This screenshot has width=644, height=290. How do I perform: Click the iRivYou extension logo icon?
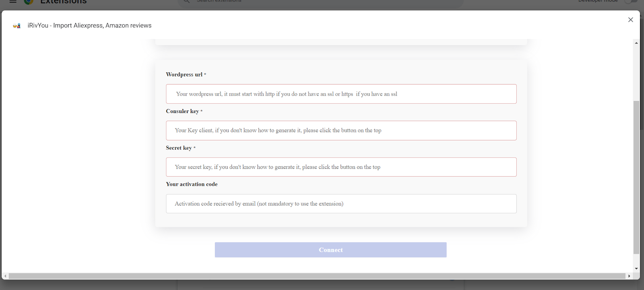(17, 26)
